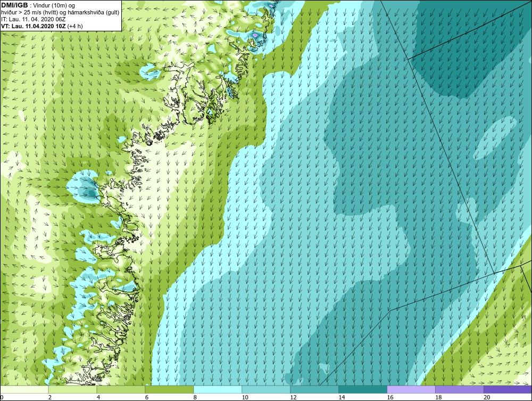Click the 4-6 m/s green legend swatch
The height and width of the screenshot is (401, 532).
(x=121, y=389)
